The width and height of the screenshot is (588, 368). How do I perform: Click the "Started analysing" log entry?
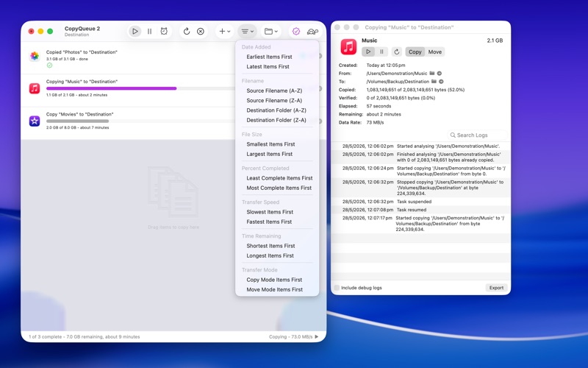(x=420, y=146)
